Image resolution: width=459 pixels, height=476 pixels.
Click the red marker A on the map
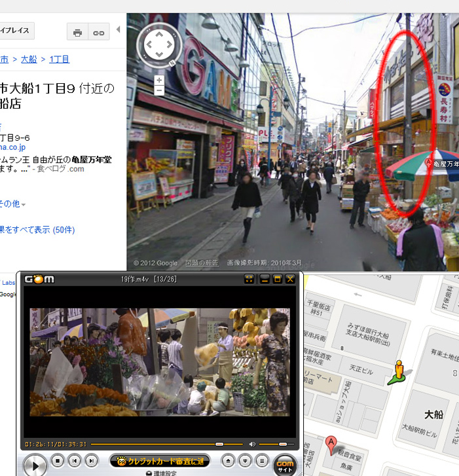331,445
